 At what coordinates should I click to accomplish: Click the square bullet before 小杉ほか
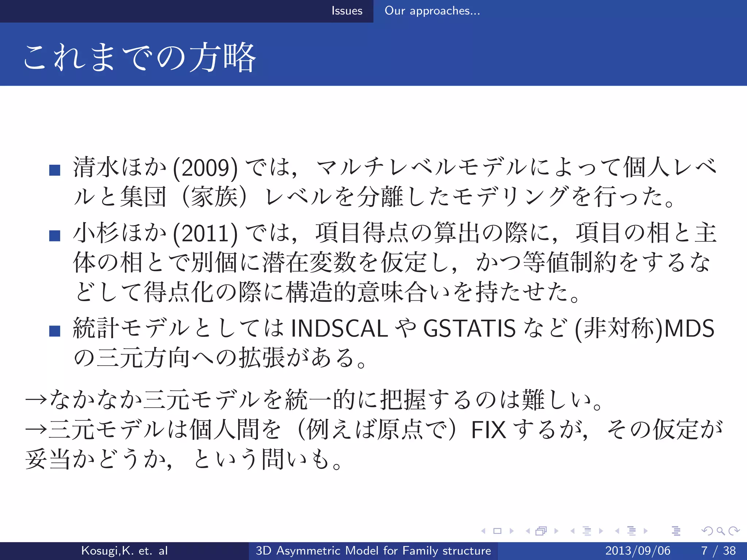(55, 236)
